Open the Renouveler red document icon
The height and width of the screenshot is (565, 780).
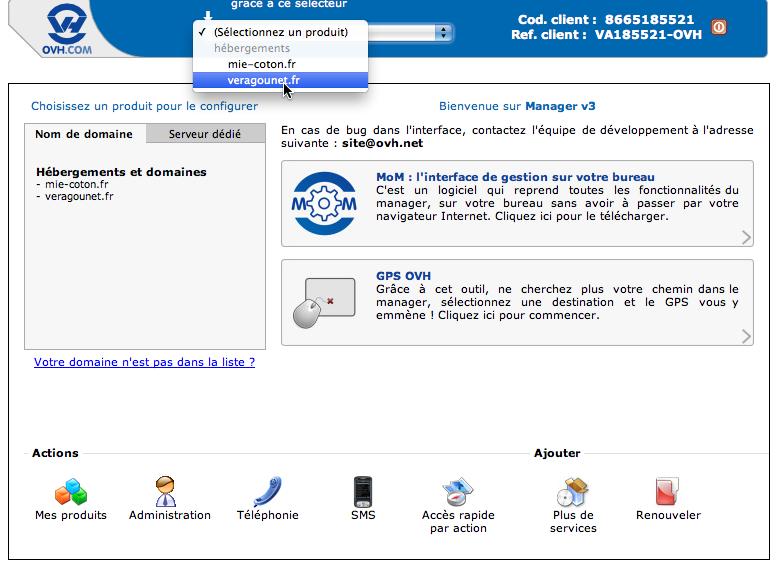click(667, 491)
